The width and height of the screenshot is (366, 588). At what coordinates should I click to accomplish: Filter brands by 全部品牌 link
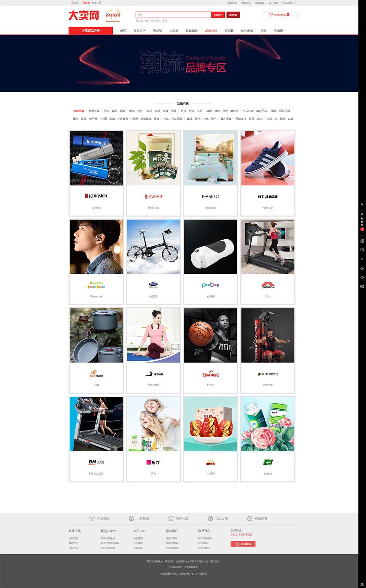tap(79, 111)
